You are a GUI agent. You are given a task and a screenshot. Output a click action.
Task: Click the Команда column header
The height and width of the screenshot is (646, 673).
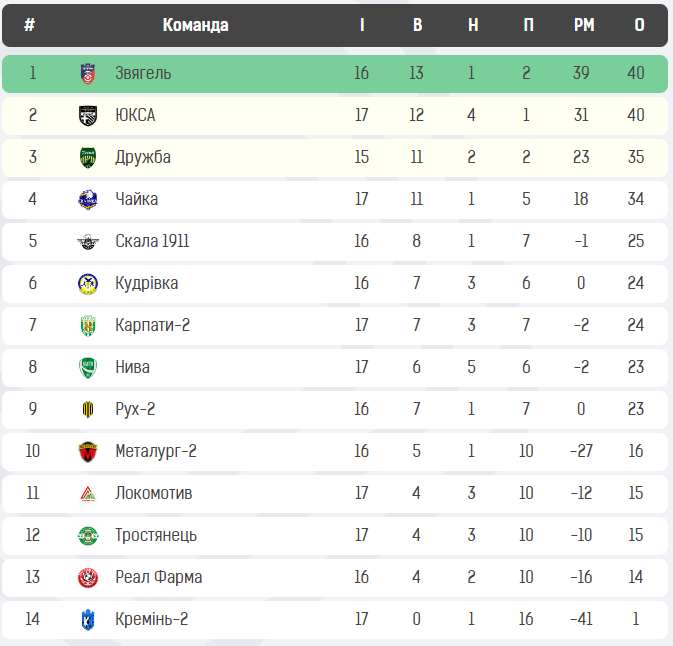point(195,25)
